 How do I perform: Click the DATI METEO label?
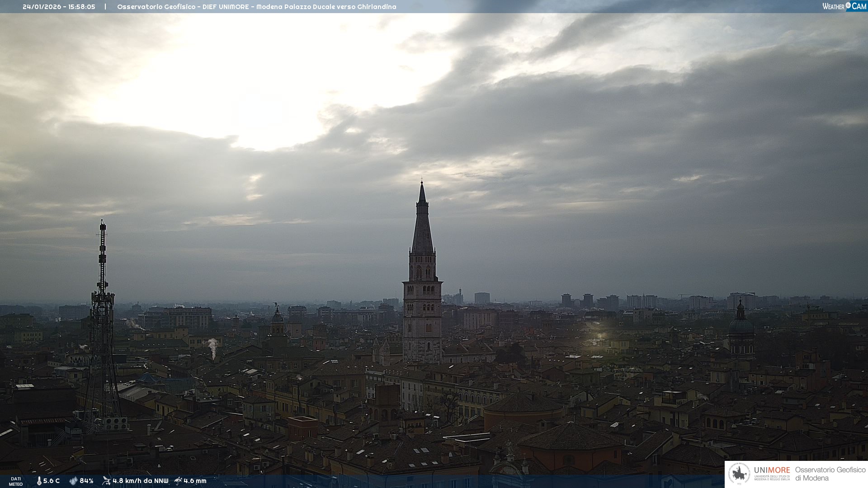click(16, 481)
